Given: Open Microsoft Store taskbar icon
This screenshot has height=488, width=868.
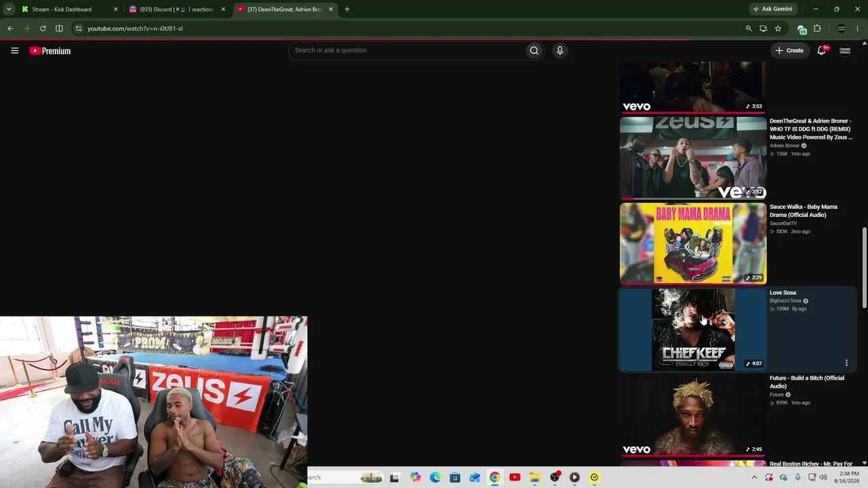Looking at the screenshot, I should click(x=455, y=477).
